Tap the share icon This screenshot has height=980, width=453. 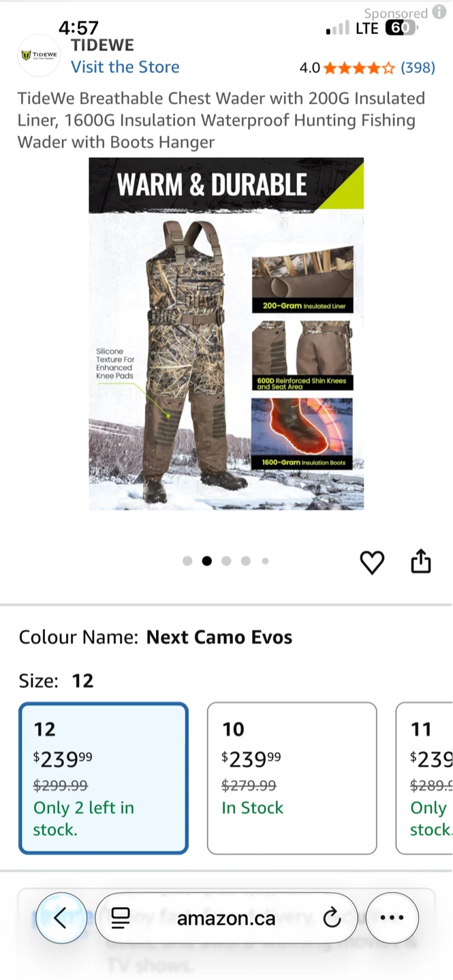click(x=421, y=561)
